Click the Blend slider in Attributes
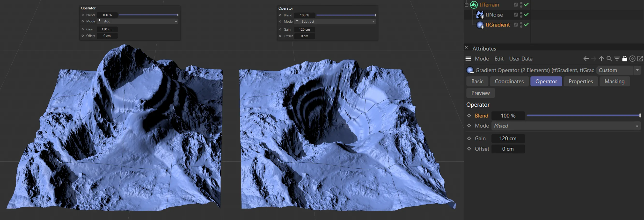This screenshot has height=220, width=644. point(583,116)
